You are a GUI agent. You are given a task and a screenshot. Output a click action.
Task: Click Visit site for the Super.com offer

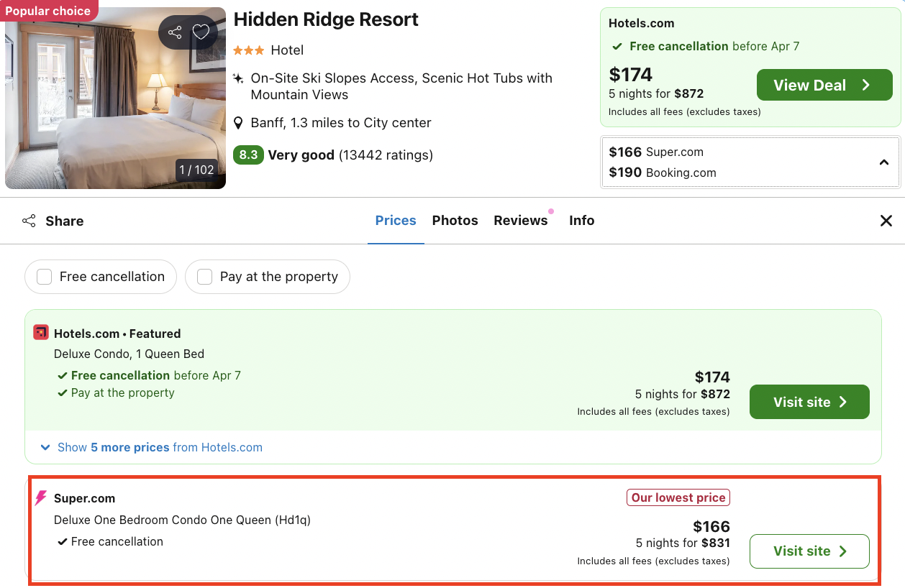[x=809, y=551]
